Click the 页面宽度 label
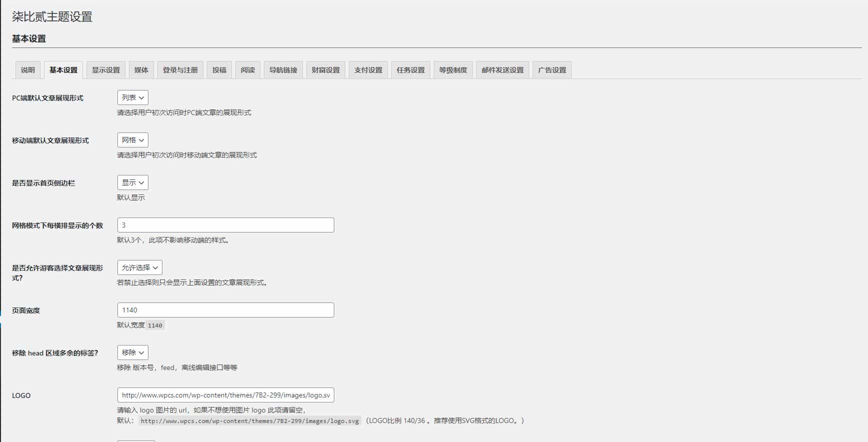This screenshot has height=442, width=868. click(26, 310)
